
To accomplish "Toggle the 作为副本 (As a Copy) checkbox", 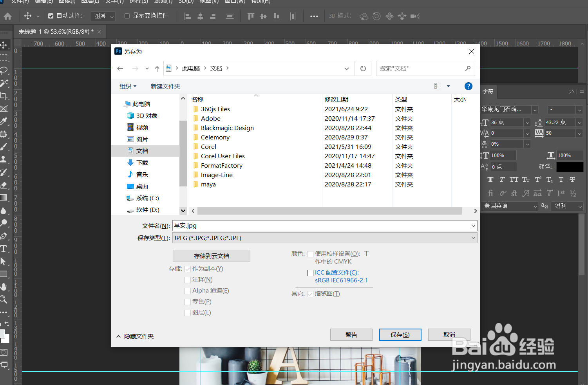I will point(187,269).
